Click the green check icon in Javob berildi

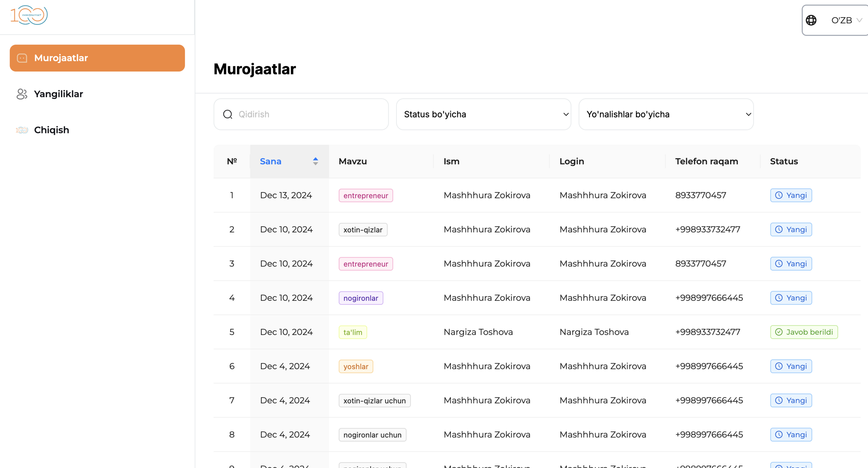(x=779, y=332)
